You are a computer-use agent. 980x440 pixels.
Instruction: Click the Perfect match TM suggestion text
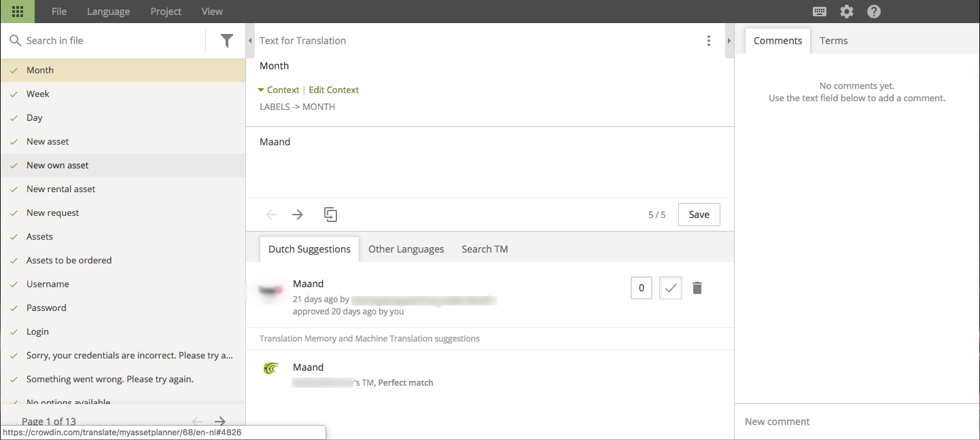click(406, 383)
